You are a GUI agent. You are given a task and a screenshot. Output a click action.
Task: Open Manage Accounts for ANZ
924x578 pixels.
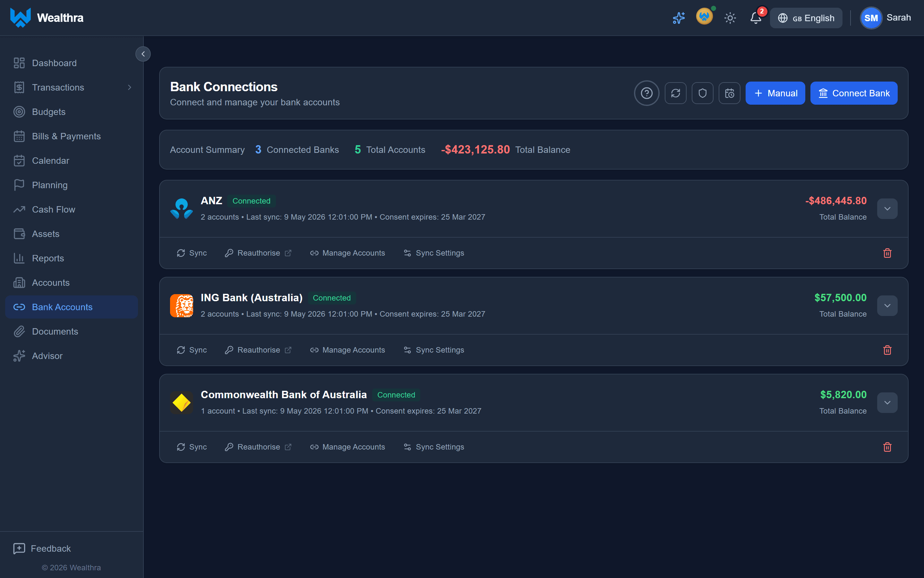(347, 253)
